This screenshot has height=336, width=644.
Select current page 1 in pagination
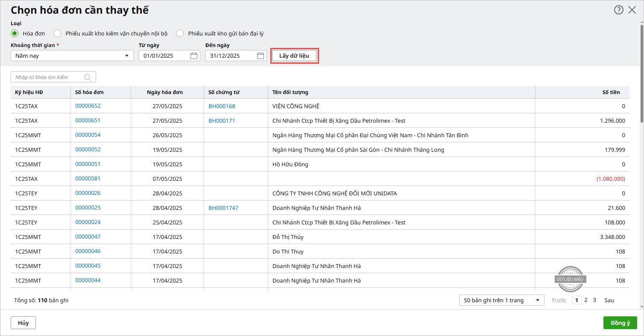point(577,300)
